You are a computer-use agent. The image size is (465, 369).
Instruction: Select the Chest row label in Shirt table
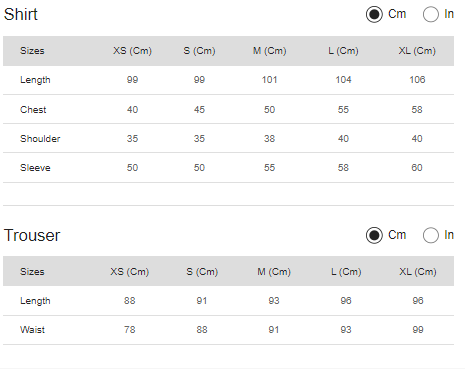pos(33,110)
